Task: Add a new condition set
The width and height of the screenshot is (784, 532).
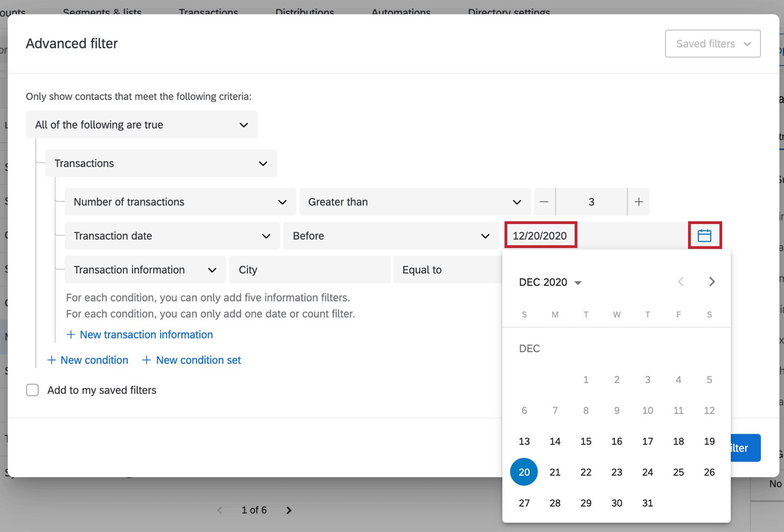Action: click(x=191, y=360)
